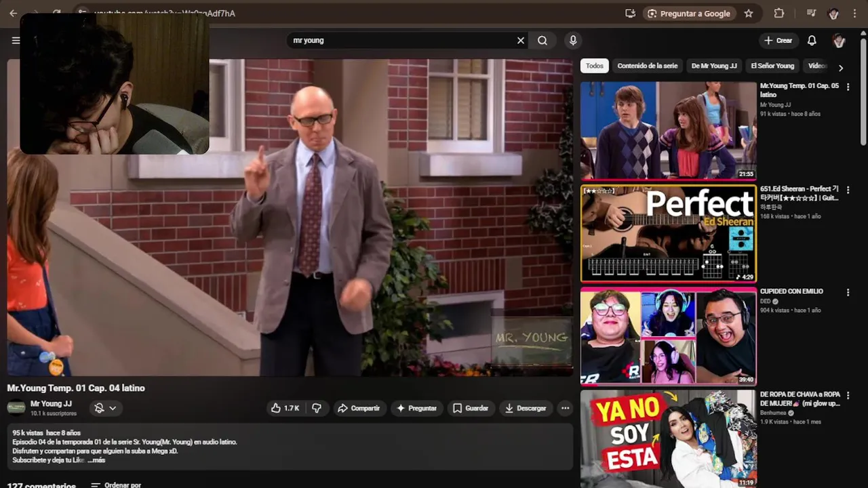Save the video with the Guardar button
This screenshot has width=868, height=488.
471,408
